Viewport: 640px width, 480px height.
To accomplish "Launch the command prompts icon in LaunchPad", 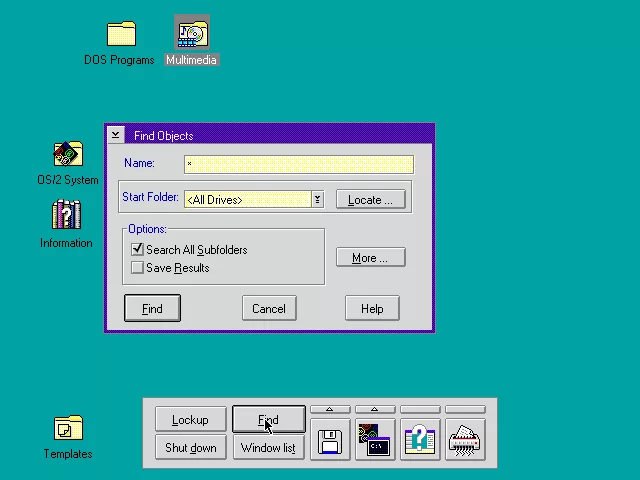I will [375, 441].
